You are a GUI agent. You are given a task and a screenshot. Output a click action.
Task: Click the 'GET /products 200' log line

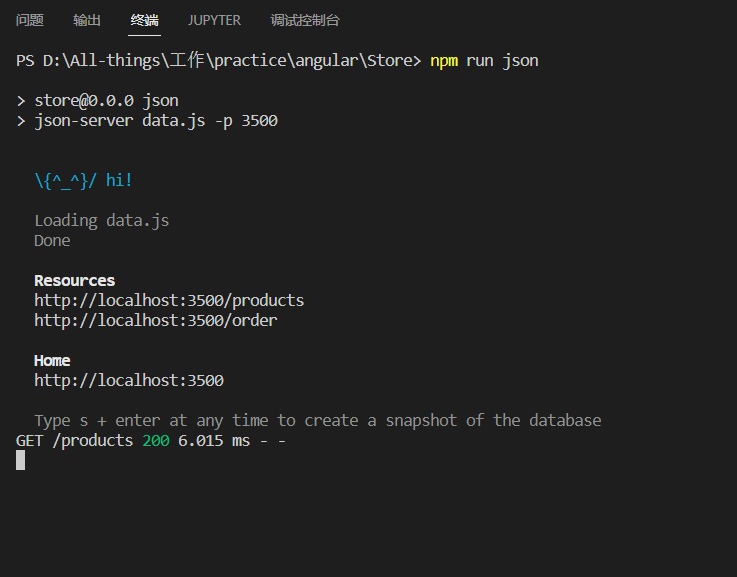click(151, 440)
